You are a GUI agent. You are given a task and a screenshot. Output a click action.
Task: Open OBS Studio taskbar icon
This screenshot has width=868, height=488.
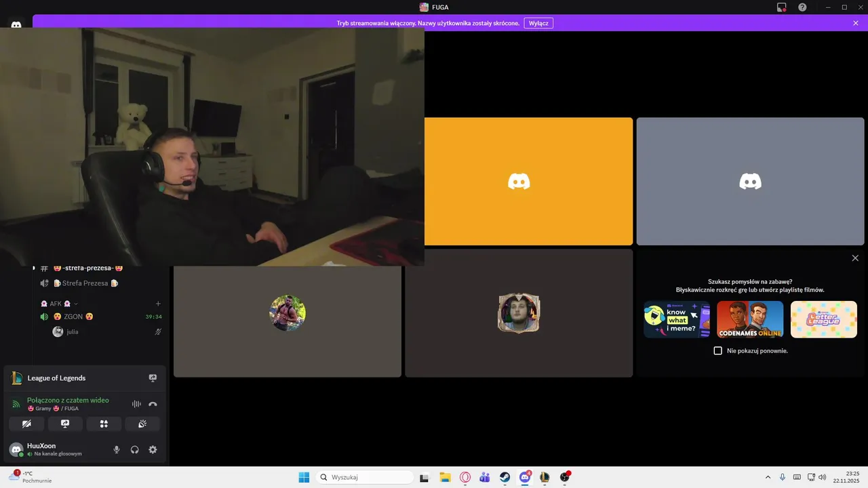tap(565, 477)
